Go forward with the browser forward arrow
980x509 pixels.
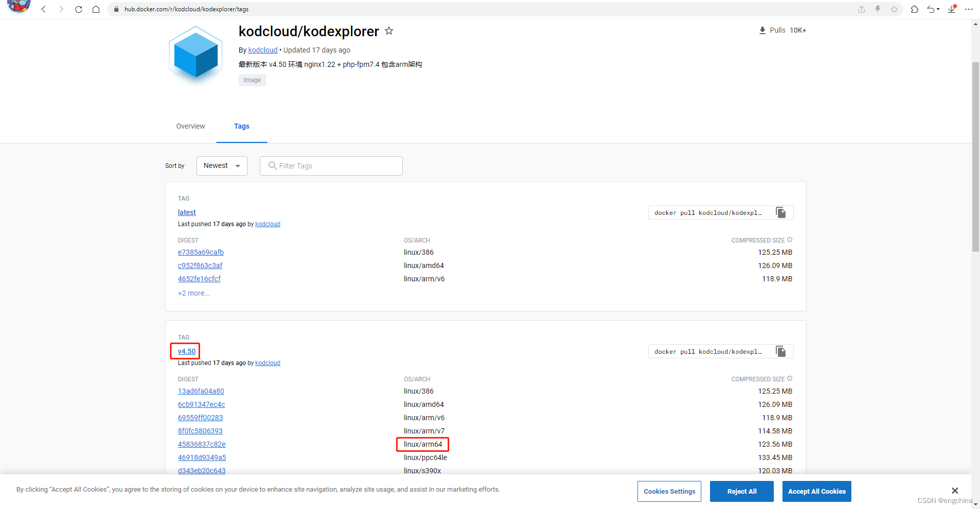pyautogui.click(x=61, y=9)
